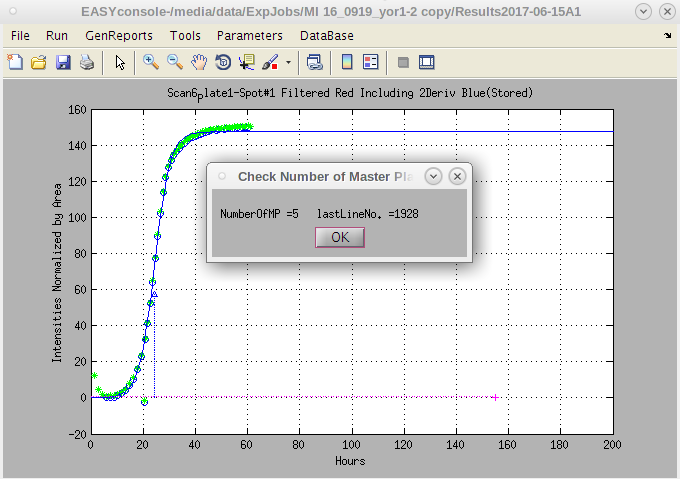Screen dimensions: 680x479
Task: Click the main window title bar dropdown arrow
Action: click(641, 12)
